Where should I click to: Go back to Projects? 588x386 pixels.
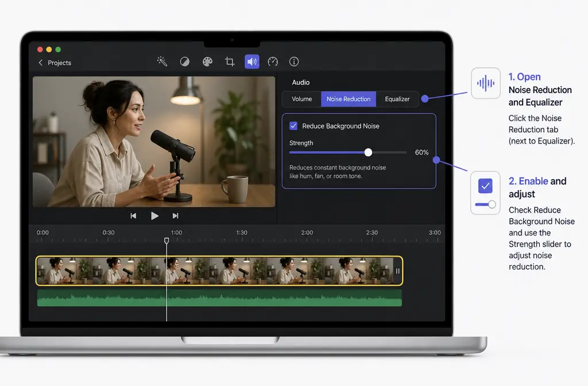pyautogui.click(x=55, y=63)
